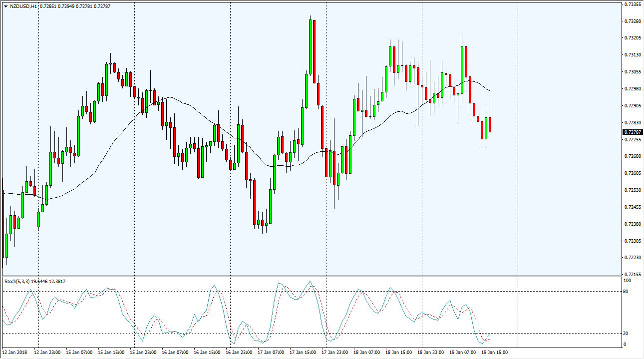The image size is (644, 359).
Task: Click the 0.72155 price scale label
Action: pyautogui.click(x=632, y=275)
